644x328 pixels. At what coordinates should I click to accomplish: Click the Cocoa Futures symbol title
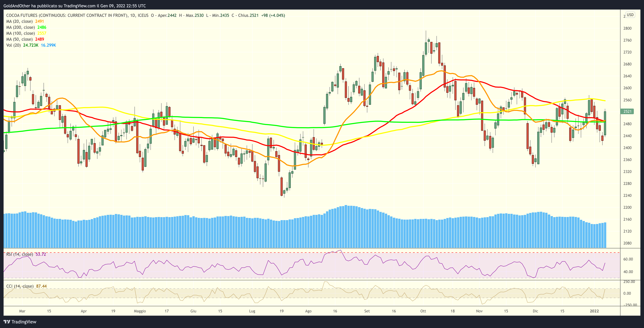point(77,15)
